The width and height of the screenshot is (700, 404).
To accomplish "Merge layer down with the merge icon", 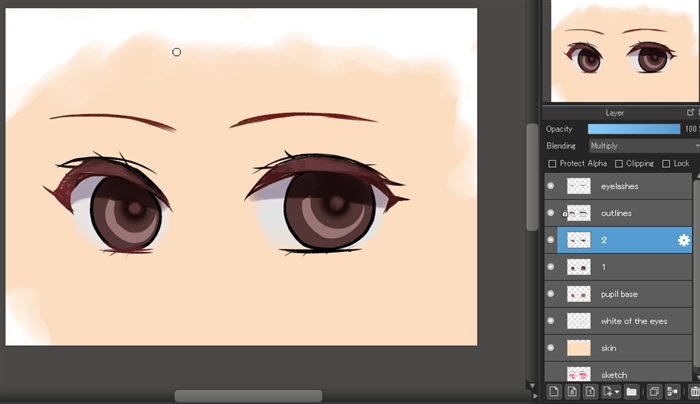I will point(672,392).
